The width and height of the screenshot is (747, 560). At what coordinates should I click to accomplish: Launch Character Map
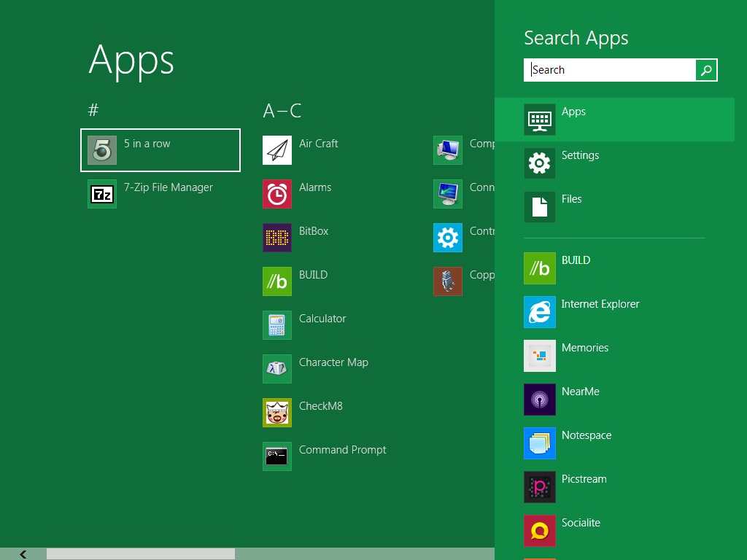click(333, 362)
